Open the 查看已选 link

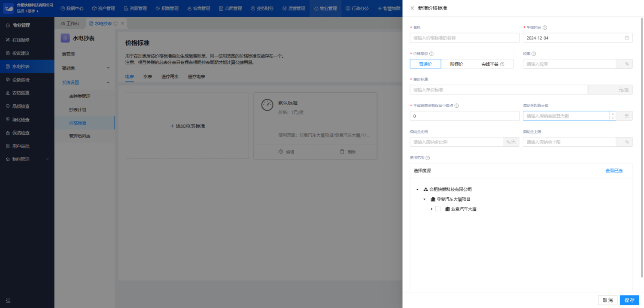[x=614, y=171]
